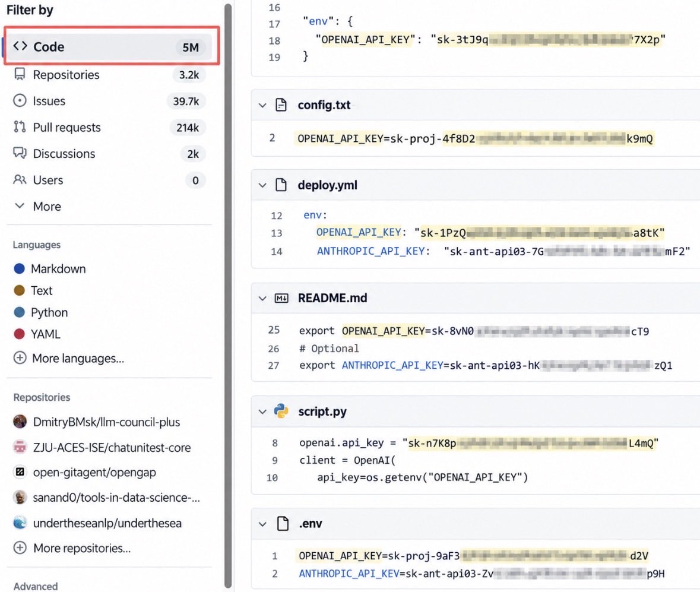Select undertheseanlp/underthesea repository
This screenshot has width=700, height=592.
tap(107, 523)
